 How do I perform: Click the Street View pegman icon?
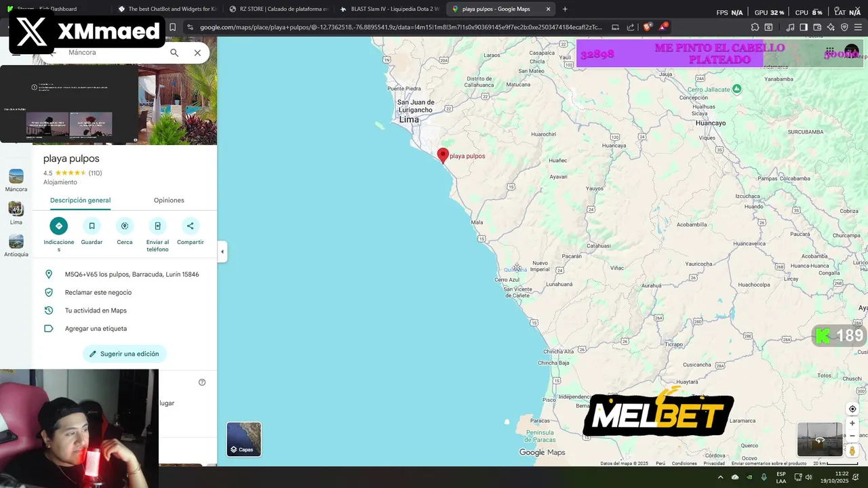pos(852,451)
